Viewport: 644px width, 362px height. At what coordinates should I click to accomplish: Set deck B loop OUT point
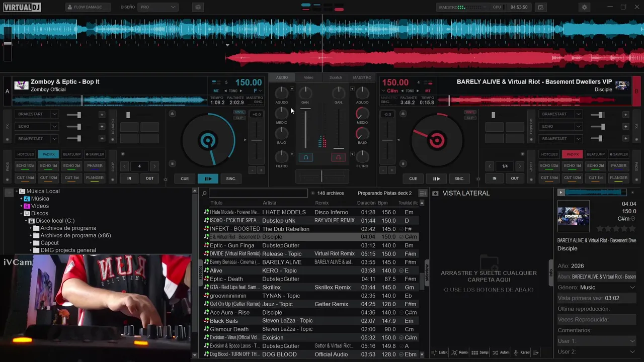[x=515, y=178]
